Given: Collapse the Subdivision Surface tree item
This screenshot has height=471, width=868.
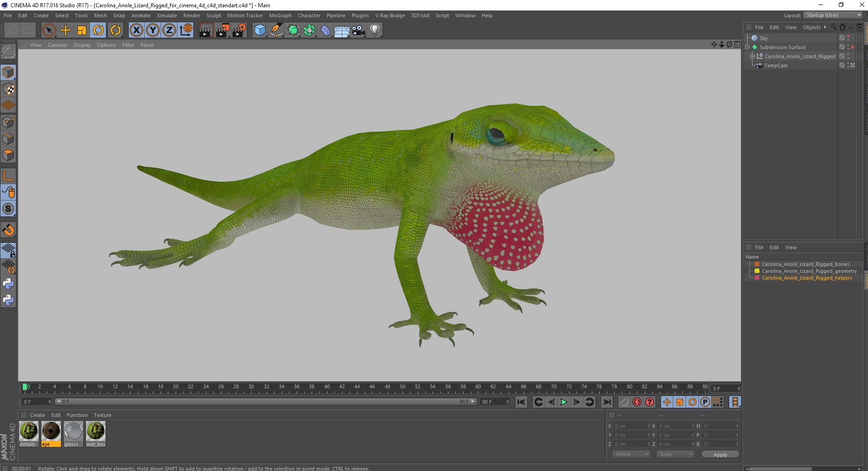Looking at the screenshot, I should click(x=747, y=47).
